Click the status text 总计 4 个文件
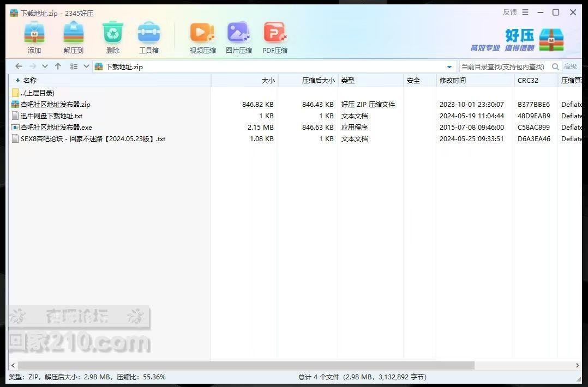 (x=319, y=377)
